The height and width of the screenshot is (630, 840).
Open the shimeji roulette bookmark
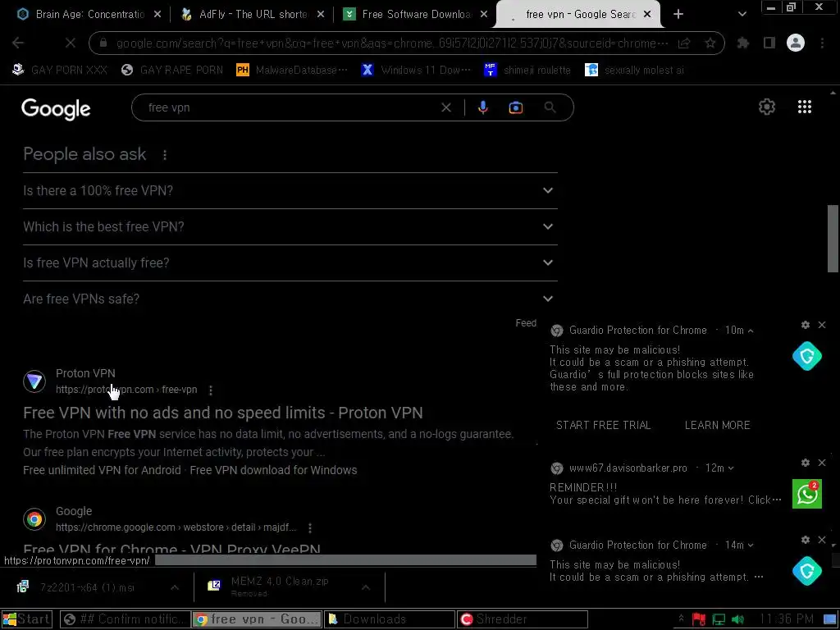coord(527,71)
